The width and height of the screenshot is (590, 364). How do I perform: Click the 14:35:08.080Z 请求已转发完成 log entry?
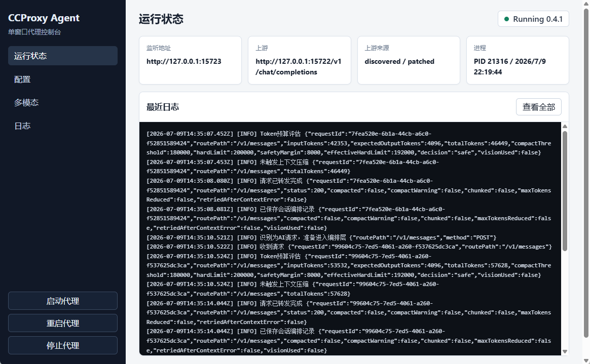click(x=349, y=190)
